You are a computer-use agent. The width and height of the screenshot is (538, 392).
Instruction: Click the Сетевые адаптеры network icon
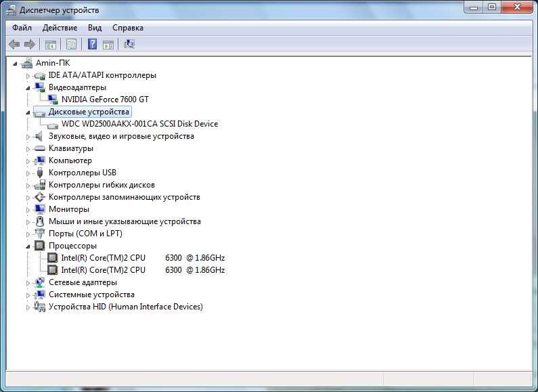point(40,282)
